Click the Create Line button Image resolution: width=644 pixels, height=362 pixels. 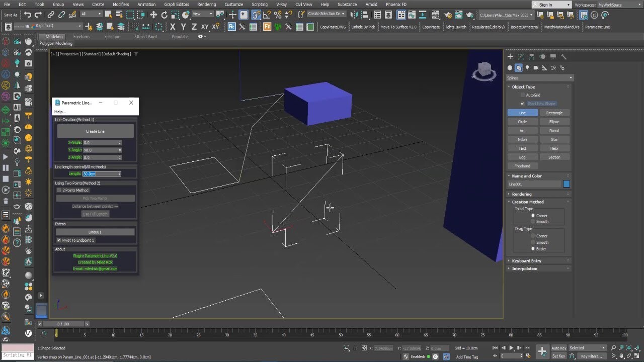pyautogui.click(x=95, y=130)
